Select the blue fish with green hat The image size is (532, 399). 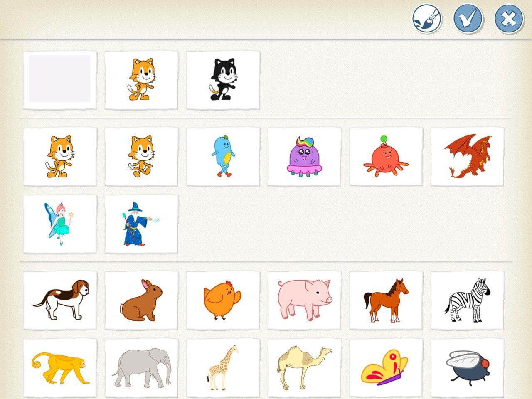(223, 156)
